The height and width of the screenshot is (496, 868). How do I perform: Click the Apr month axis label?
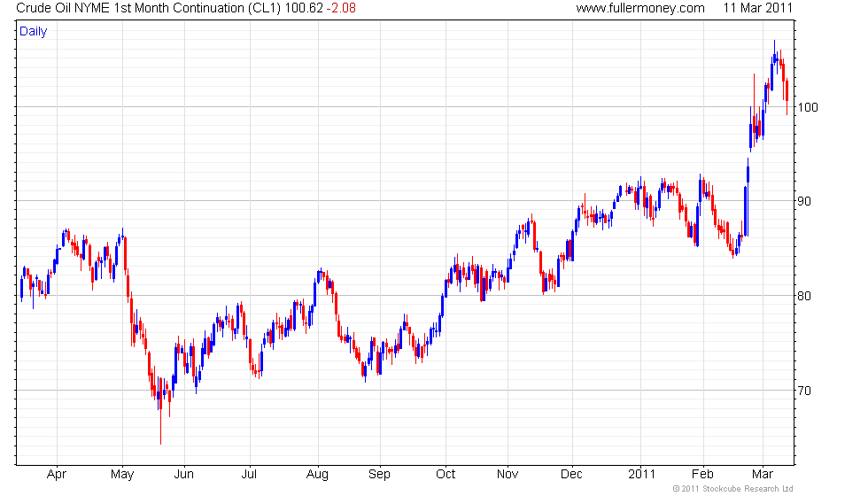coord(57,475)
